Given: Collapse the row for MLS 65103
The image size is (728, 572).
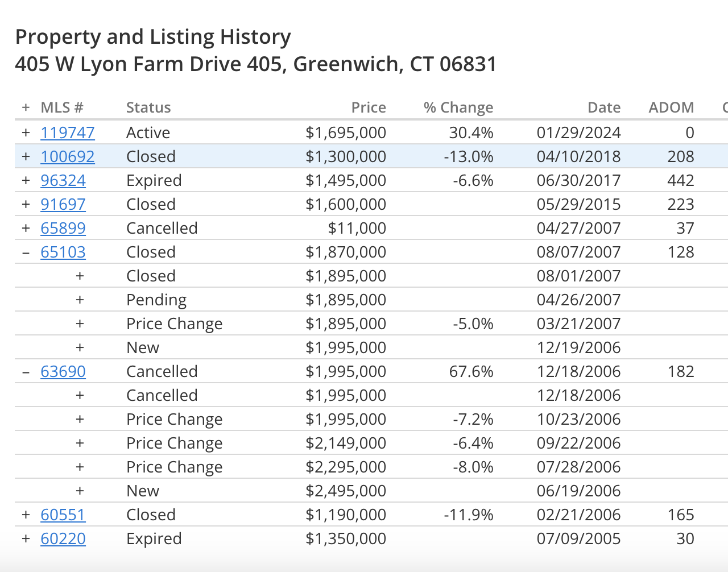Looking at the screenshot, I should (26, 252).
